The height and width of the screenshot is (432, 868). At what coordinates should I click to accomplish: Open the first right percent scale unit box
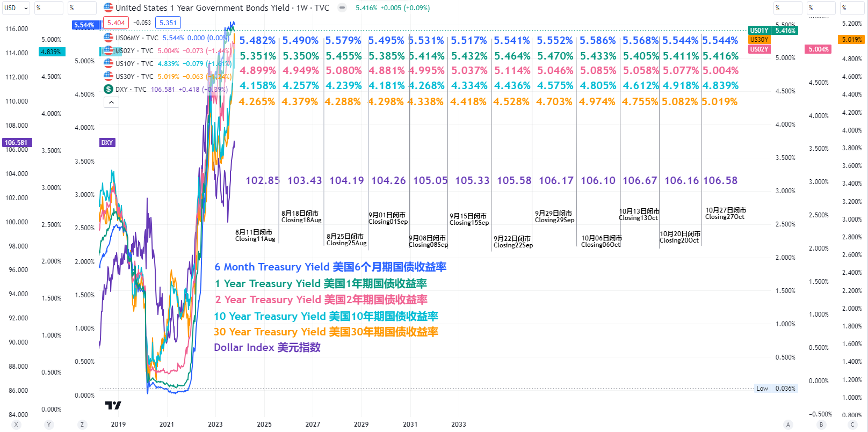[788, 8]
